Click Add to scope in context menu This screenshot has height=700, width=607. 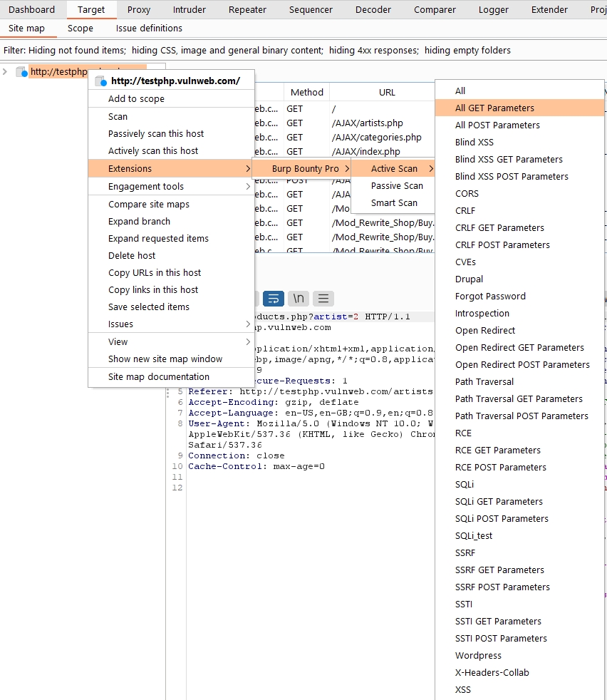136,99
